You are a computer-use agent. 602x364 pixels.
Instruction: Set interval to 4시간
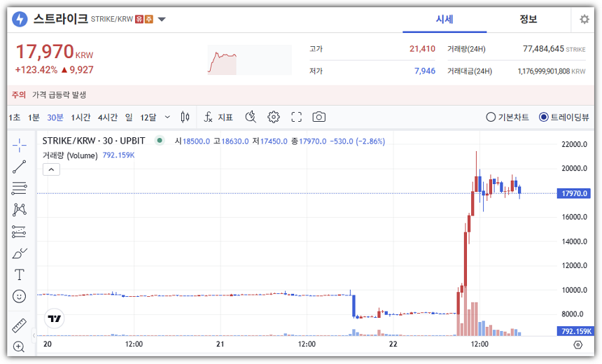coord(108,117)
